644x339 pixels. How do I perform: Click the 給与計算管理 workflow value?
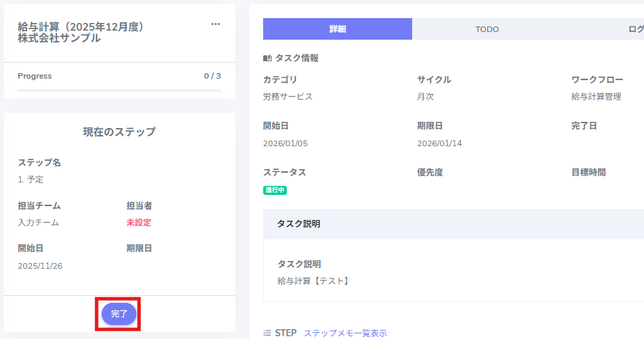(x=596, y=97)
